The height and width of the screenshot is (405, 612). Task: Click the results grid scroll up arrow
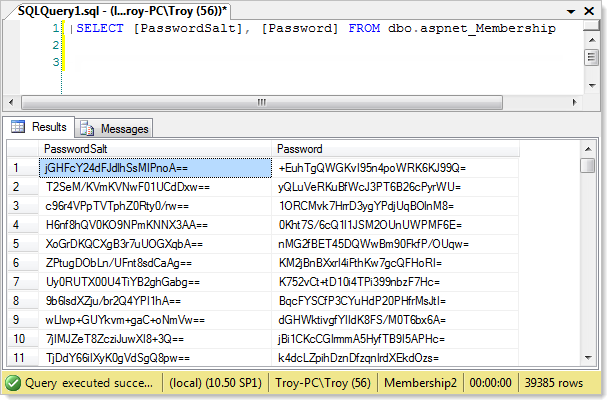click(588, 149)
